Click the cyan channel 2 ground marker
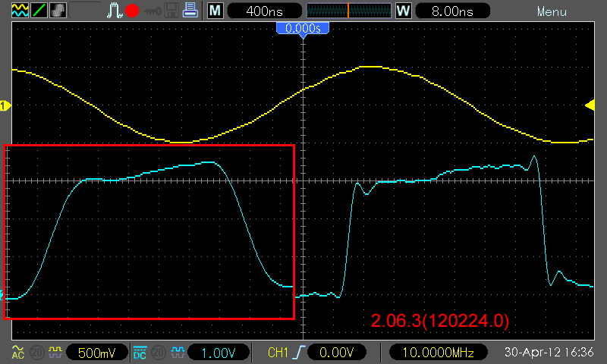The image size is (607, 364). [x=2, y=295]
